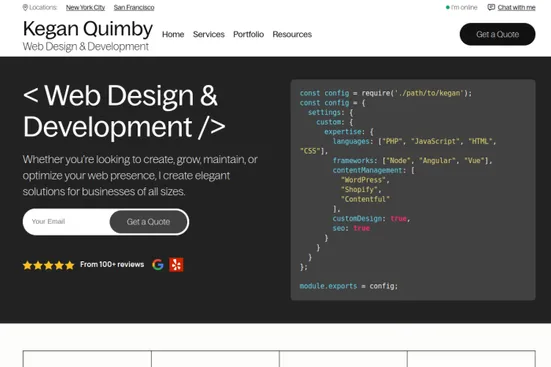Open the Google reviews icon
Image resolution: width=551 pixels, height=367 pixels.
[x=158, y=264]
